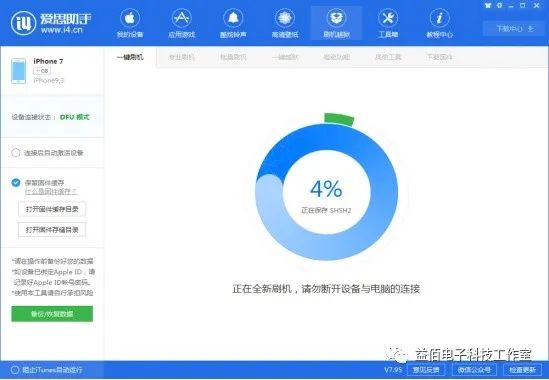Maximize the 爱思助手 window
Image resolution: width=549 pixels, height=380 pixels.
point(523,5)
